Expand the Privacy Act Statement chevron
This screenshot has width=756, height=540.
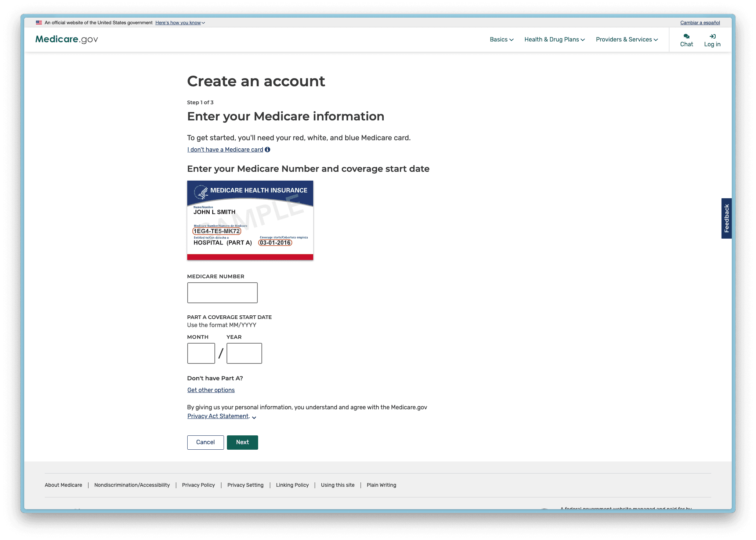click(x=254, y=417)
